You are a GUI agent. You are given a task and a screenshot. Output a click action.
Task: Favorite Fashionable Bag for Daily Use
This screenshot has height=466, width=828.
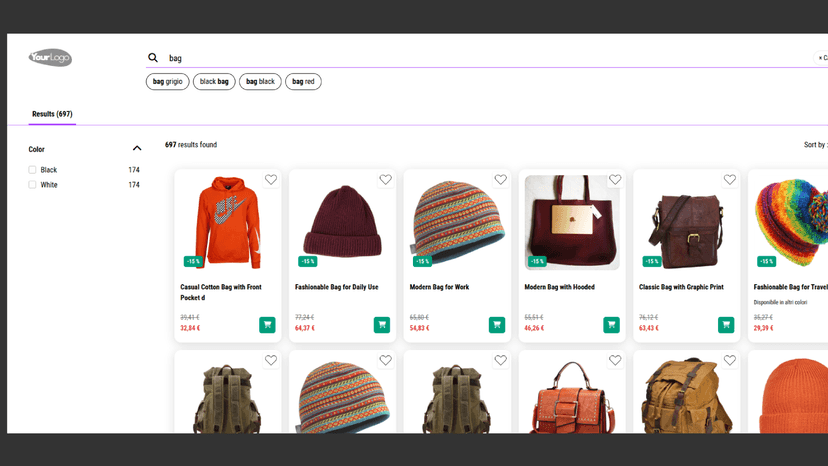coord(385,180)
